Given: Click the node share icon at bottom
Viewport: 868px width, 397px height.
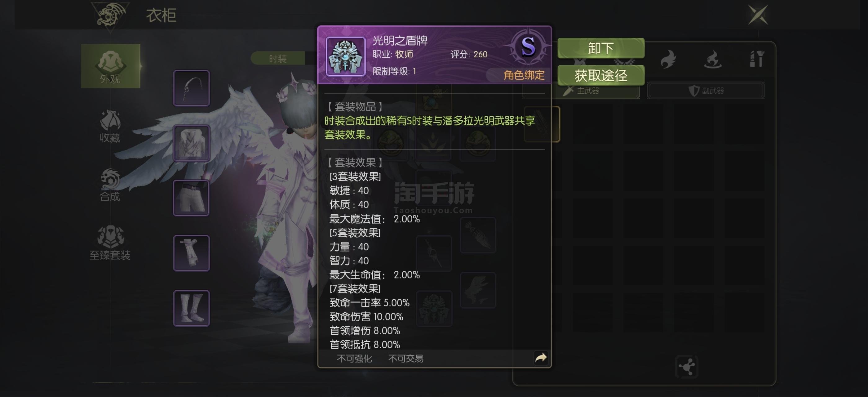Looking at the screenshot, I should 686,367.
